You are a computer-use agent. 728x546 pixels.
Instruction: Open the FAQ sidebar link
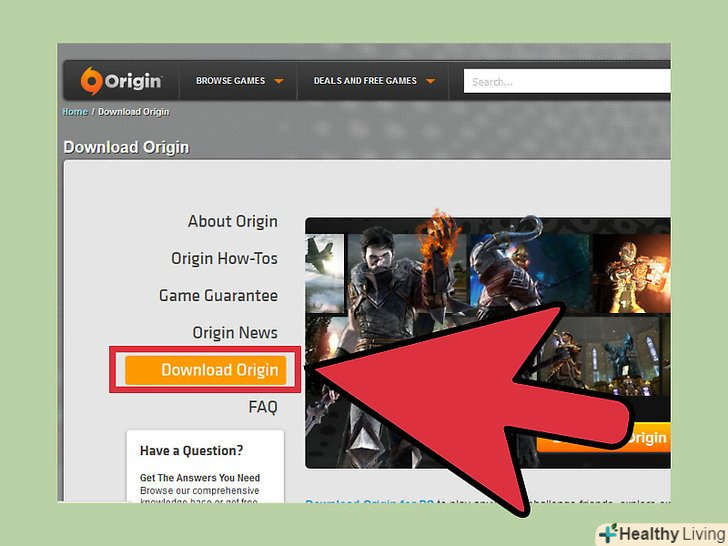(263, 407)
